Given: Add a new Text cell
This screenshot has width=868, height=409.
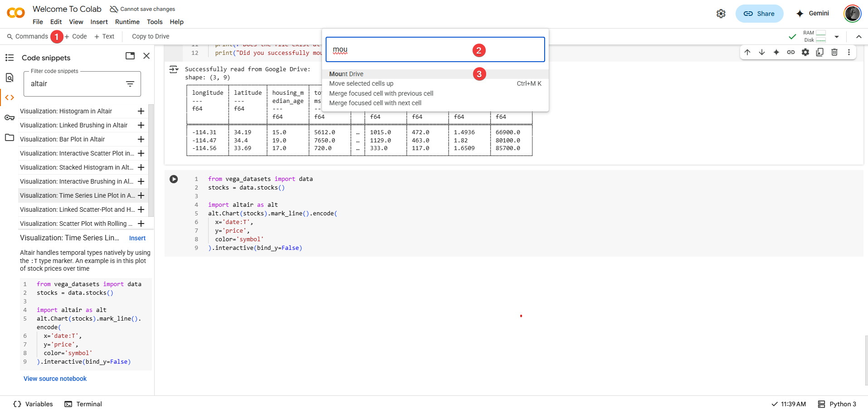Looking at the screenshot, I should [104, 36].
